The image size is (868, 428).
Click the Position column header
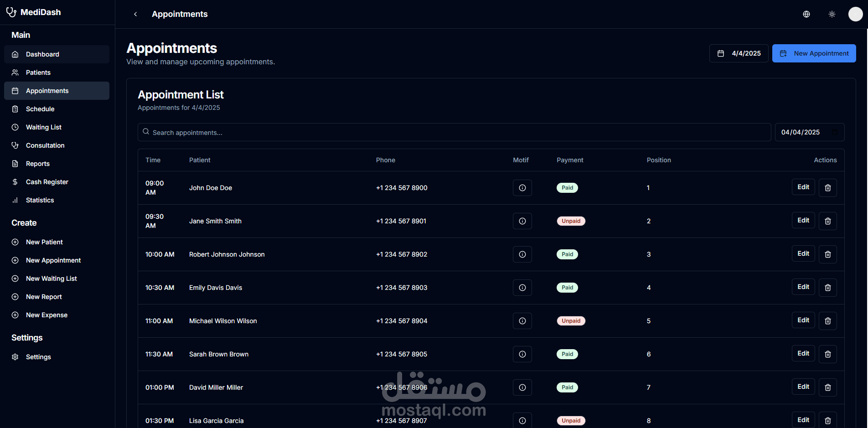coord(659,160)
